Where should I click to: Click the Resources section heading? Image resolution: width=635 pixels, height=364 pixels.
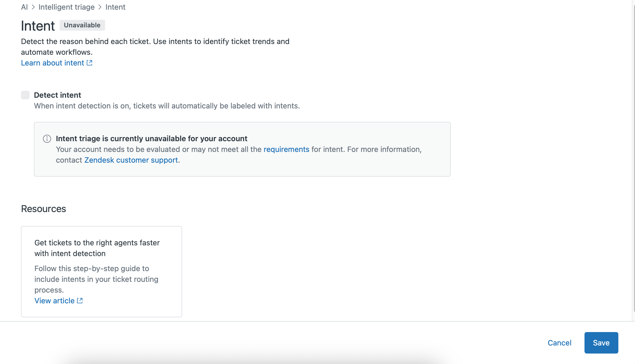[44, 209]
